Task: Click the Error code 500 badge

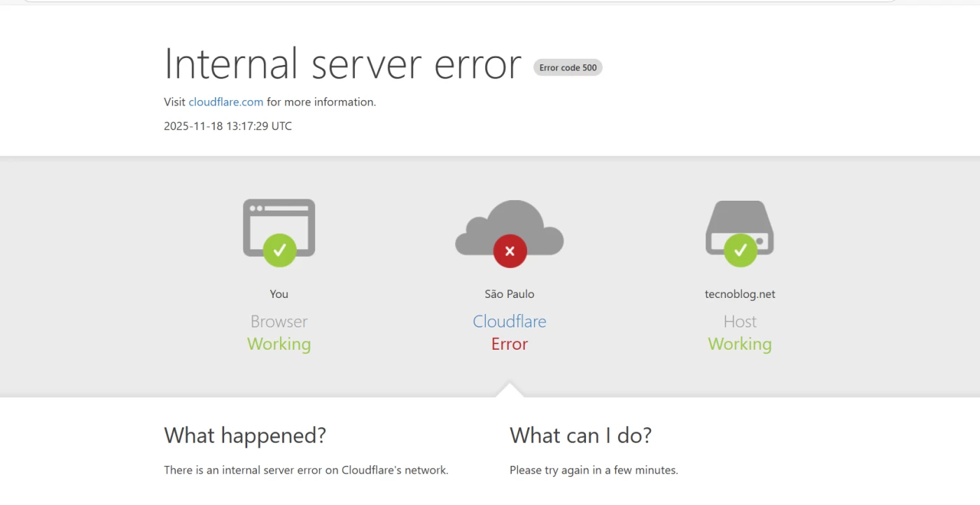Action: (568, 68)
